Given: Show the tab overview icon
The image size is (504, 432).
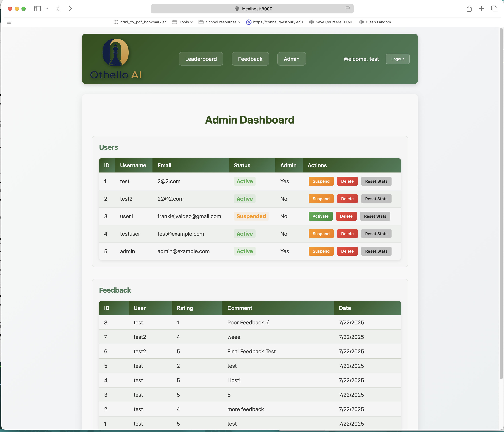Looking at the screenshot, I should click(494, 9).
